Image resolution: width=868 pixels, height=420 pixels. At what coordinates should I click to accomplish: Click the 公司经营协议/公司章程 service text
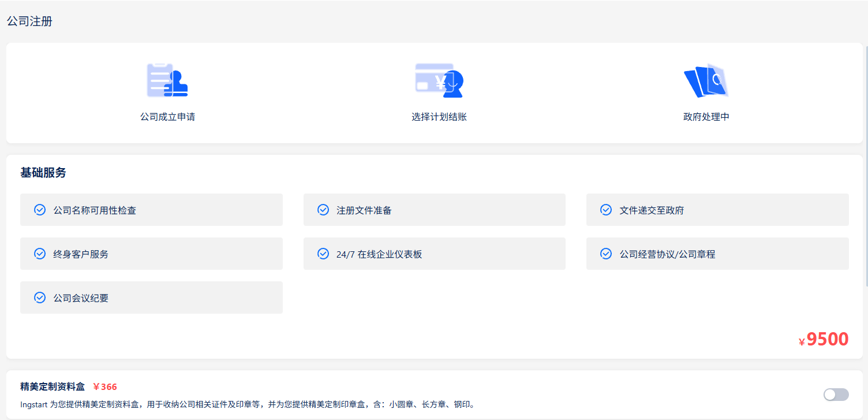tap(667, 254)
